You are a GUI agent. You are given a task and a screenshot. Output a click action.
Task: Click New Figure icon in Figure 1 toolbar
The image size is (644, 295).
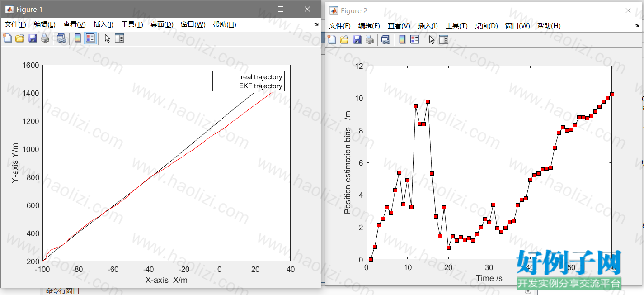7,38
